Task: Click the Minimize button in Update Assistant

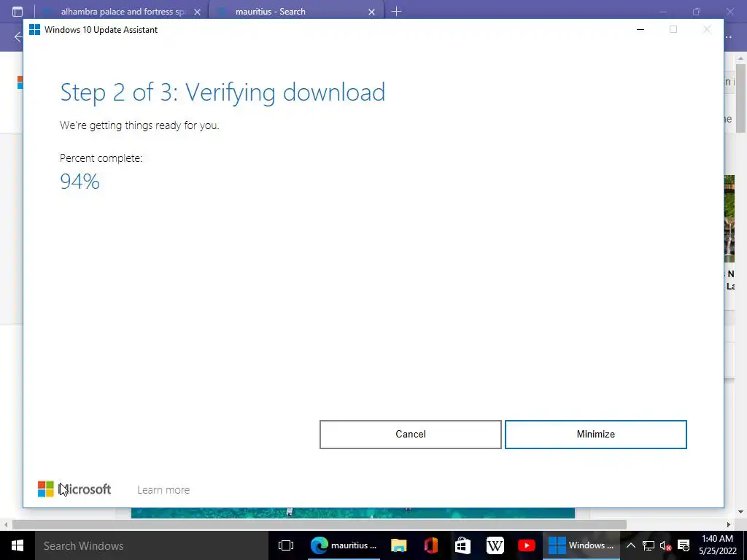Action: (x=595, y=435)
